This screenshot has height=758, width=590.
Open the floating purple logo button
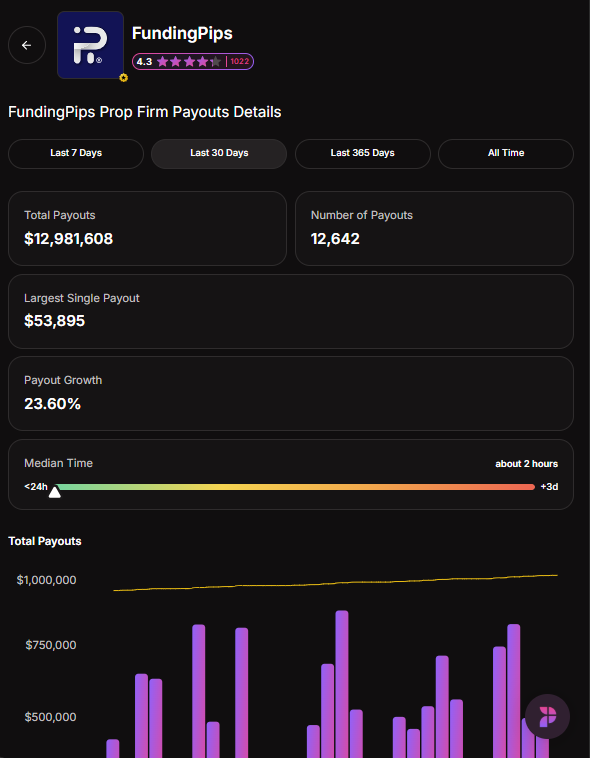tap(547, 716)
